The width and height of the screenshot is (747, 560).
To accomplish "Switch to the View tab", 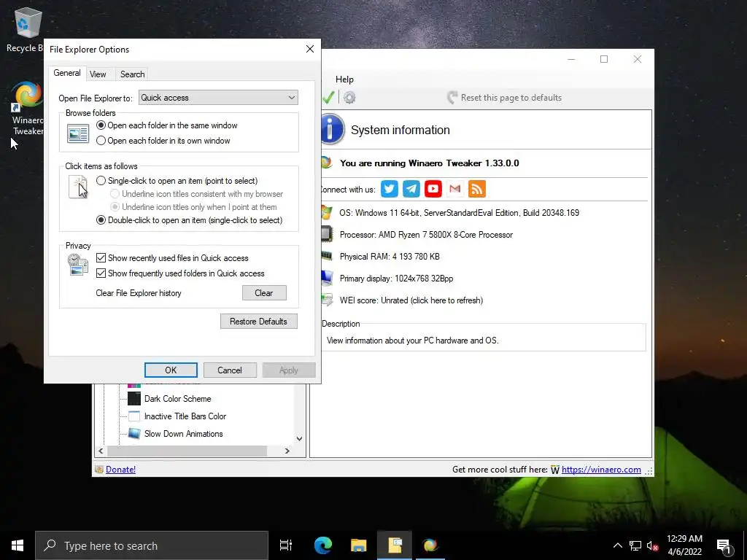I will (x=98, y=74).
